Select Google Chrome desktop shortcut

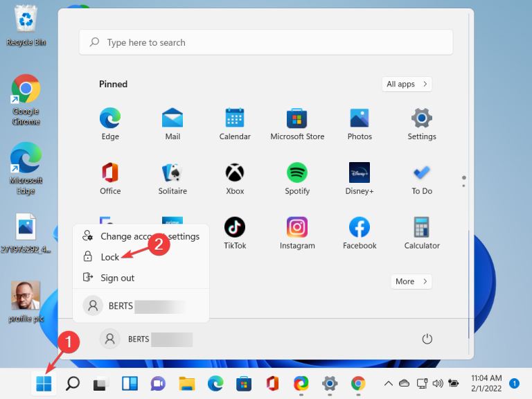click(x=26, y=100)
